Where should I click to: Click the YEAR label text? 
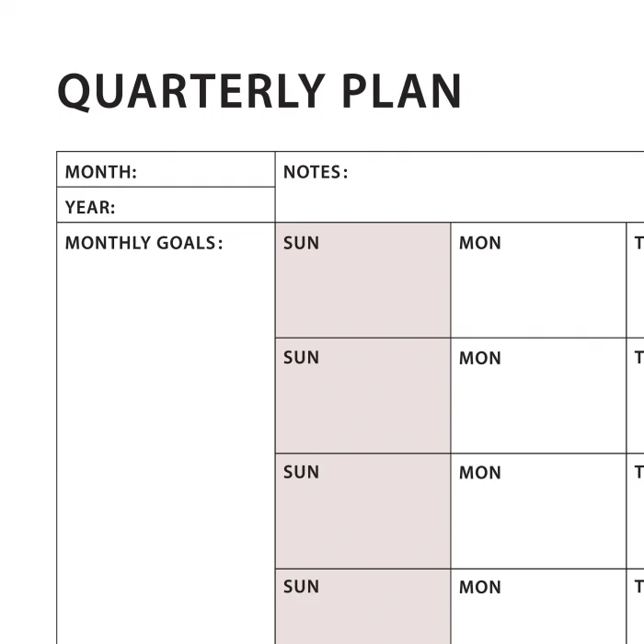click(x=90, y=208)
